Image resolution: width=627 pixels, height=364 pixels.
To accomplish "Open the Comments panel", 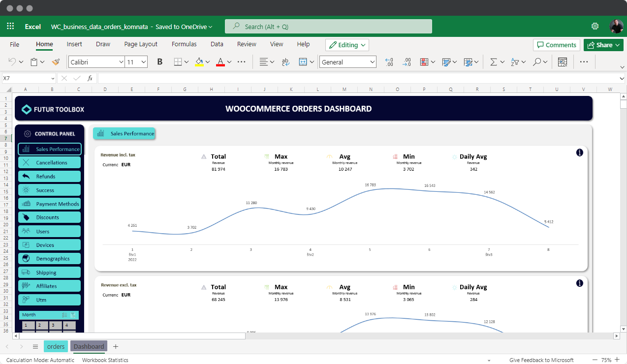I will 556,44.
